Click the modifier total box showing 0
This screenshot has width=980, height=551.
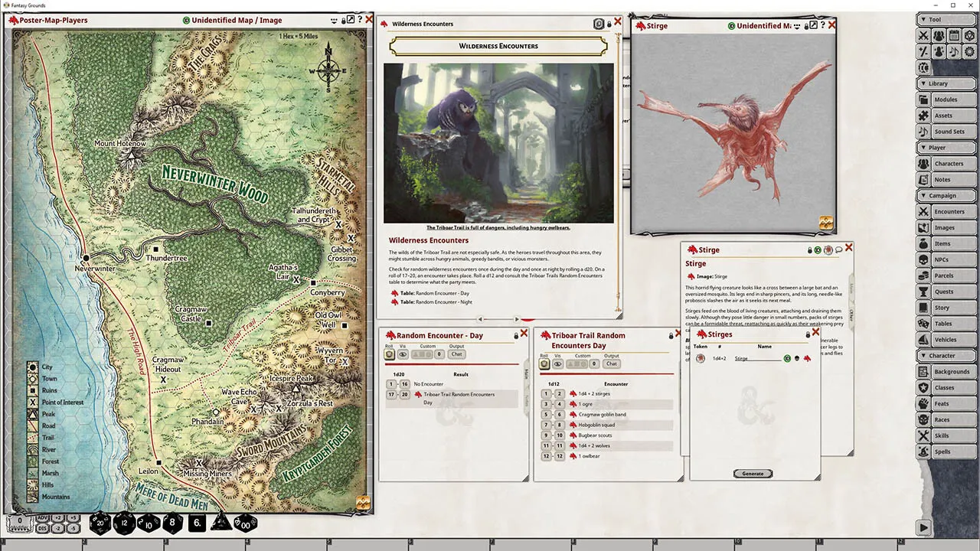[20, 523]
